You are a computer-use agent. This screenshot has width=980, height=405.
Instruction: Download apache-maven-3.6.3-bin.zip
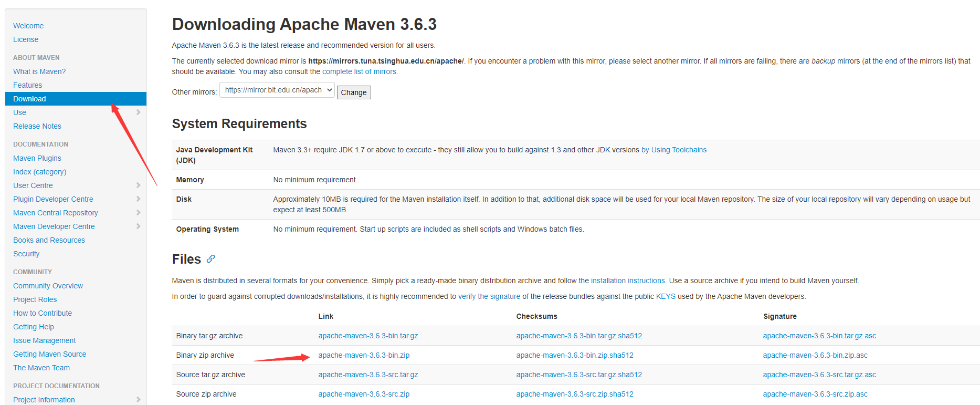364,355
